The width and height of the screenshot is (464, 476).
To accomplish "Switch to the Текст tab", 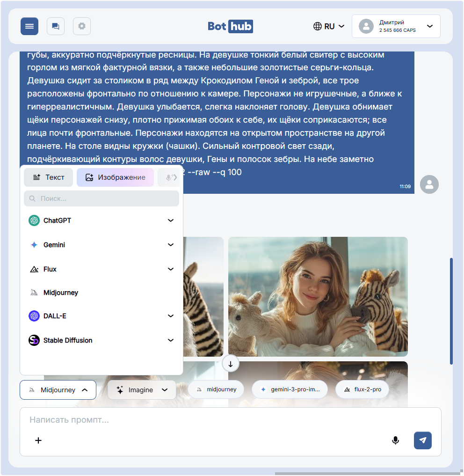I will point(49,177).
